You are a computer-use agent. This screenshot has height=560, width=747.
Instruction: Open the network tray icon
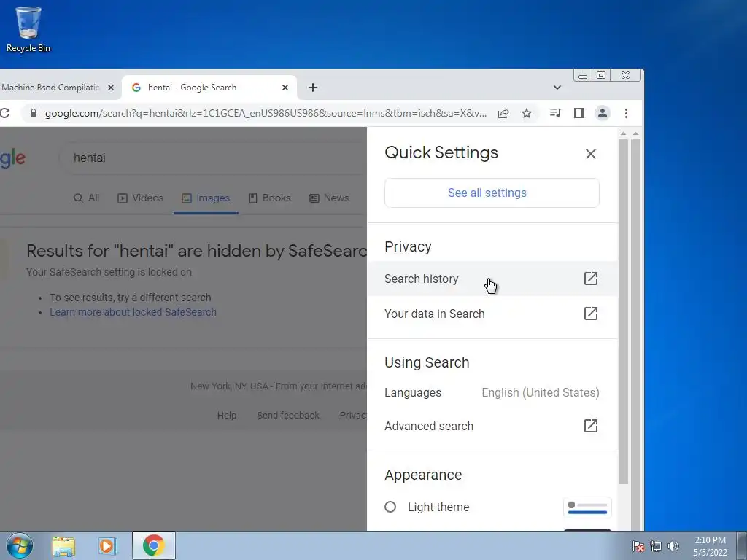[656, 546]
